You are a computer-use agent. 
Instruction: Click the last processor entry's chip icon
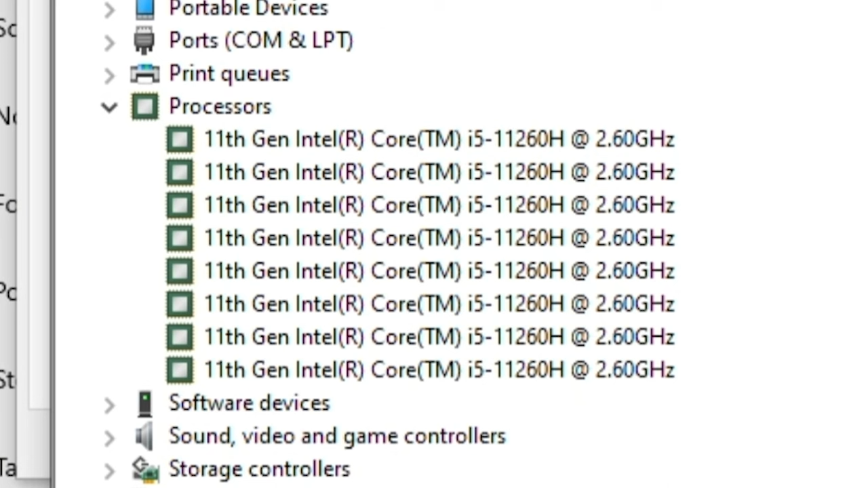coord(180,370)
